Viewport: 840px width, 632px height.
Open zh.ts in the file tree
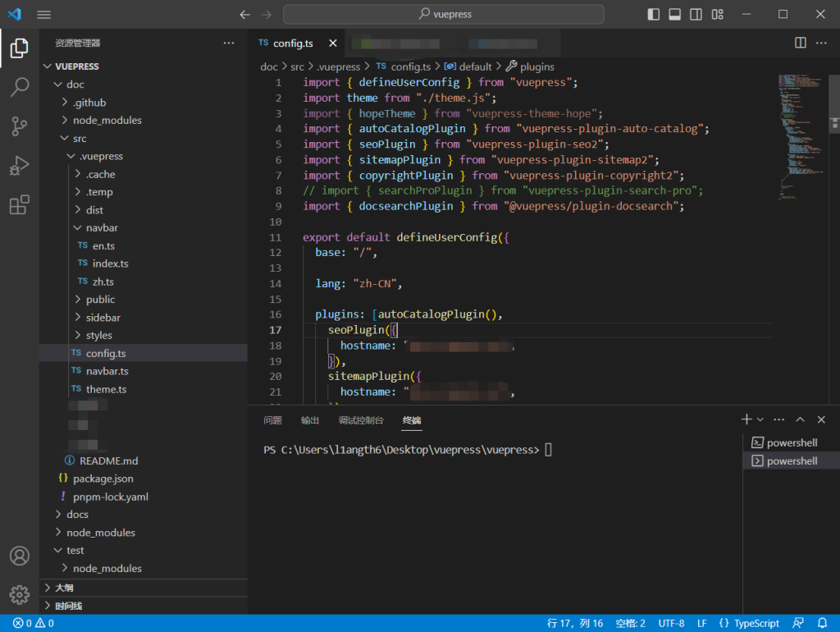144,282
